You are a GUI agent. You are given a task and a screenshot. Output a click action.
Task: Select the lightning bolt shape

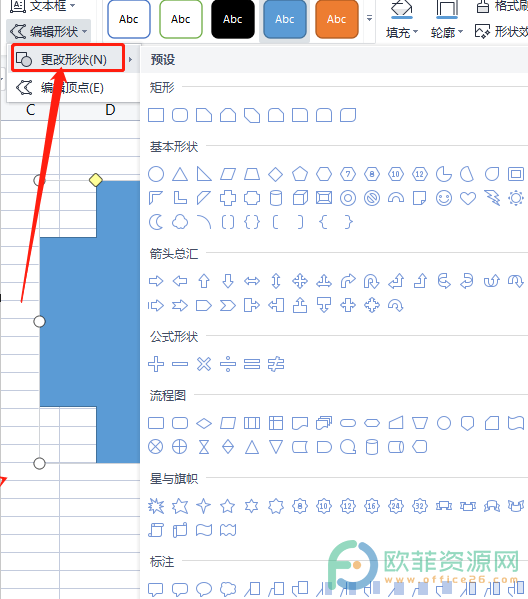492,198
